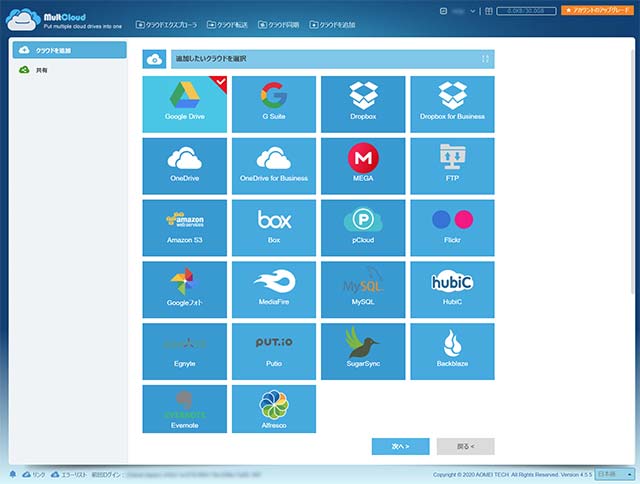This screenshot has height=484, width=640.
Task: Select the Google Photos tile
Action: tap(184, 290)
